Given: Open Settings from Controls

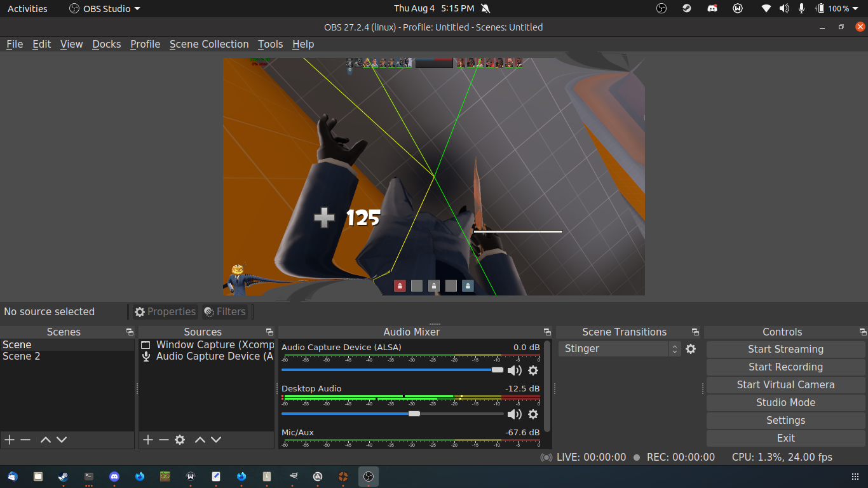Looking at the screenshot, I should (786, 420).
